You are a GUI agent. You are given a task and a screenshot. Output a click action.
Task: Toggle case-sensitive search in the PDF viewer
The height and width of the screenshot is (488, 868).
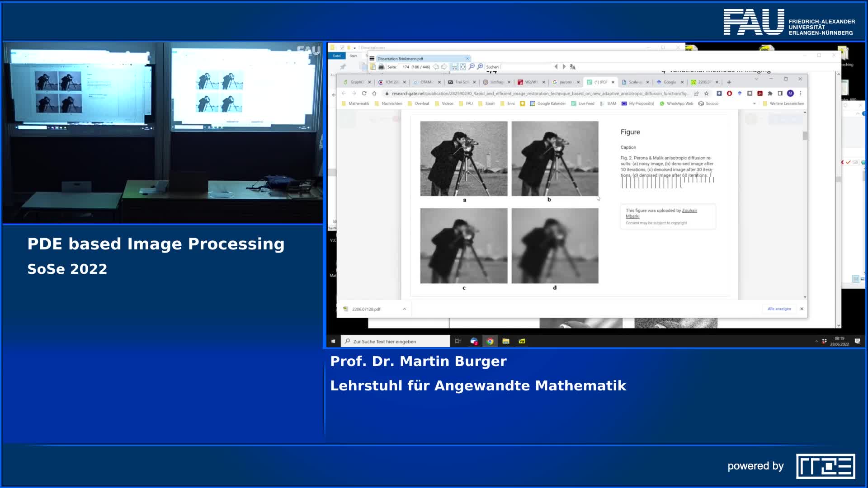[x=573, y=67]
